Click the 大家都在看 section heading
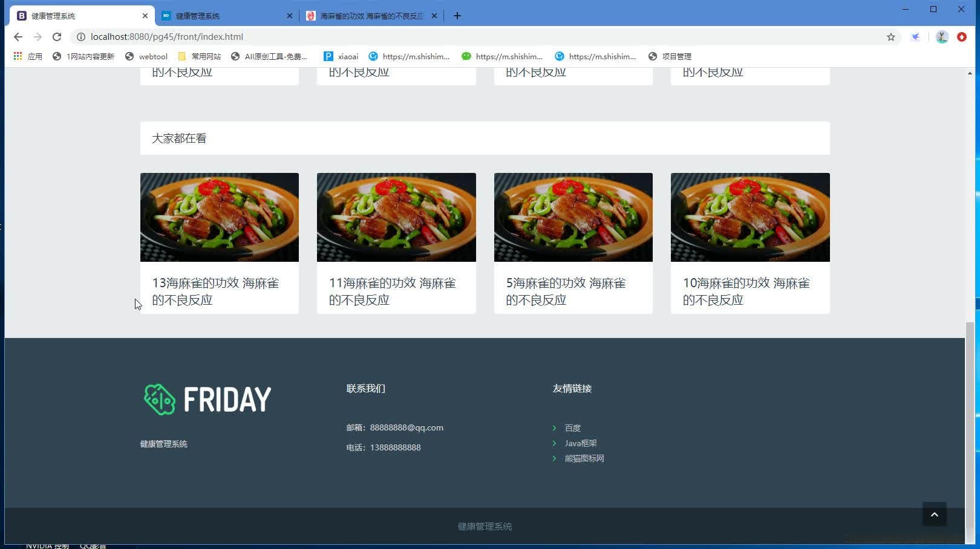This screenshot has width=980, height=549. coord(179,138)
